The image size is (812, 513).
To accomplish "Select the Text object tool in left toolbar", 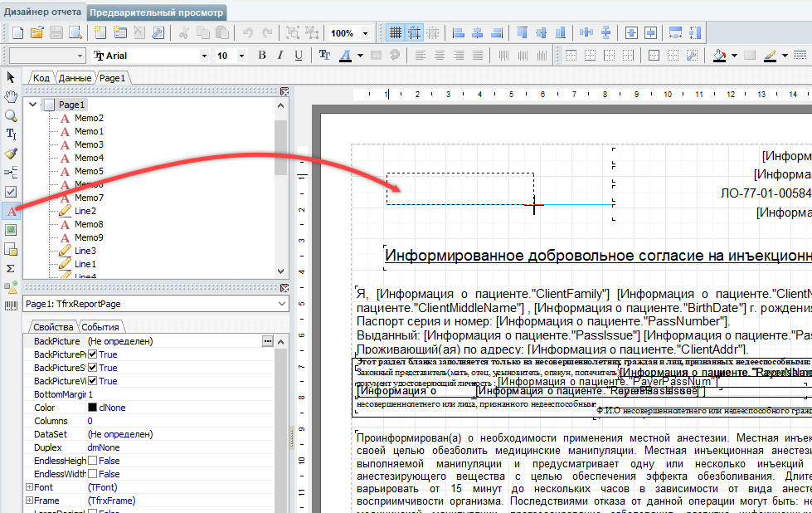I will click(x=12, y=211).
